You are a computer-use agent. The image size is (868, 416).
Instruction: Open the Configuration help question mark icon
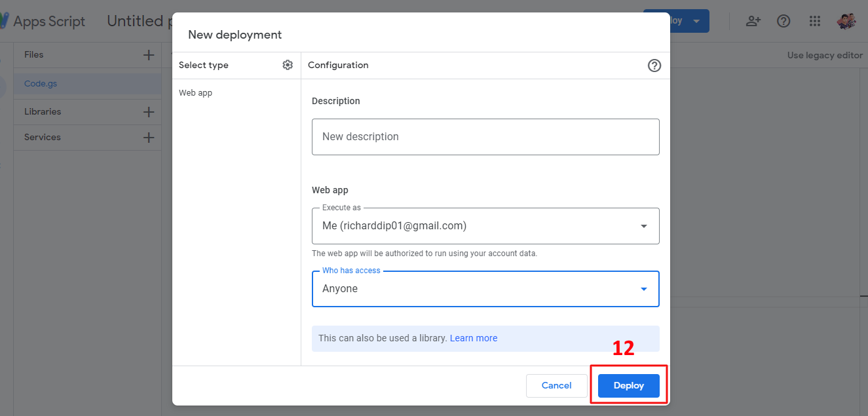[x=654, y=66]
